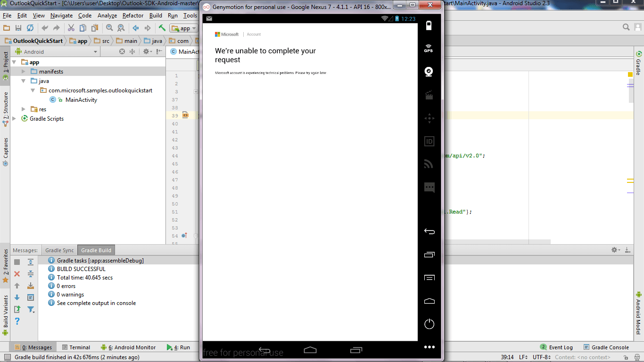Navigate back with the blue left arrow
644x362 pixels.
[x=136, y=28]
